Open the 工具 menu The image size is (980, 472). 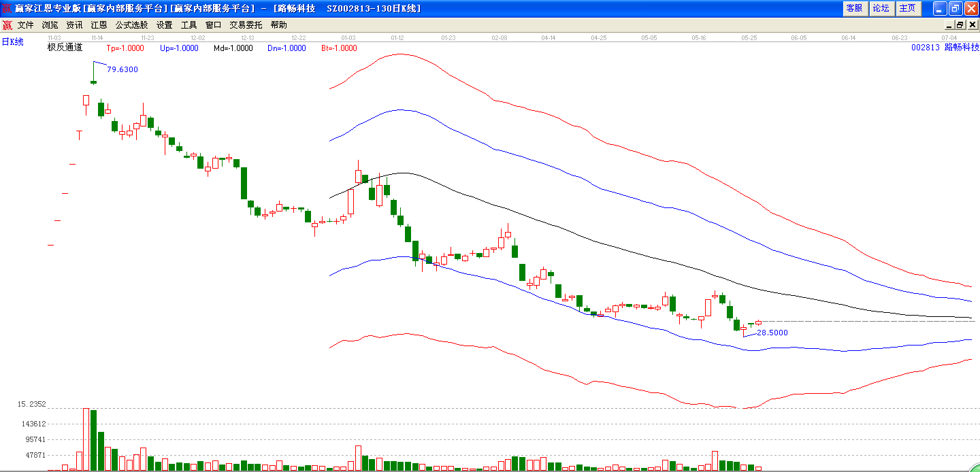click(x=189, y=25)
